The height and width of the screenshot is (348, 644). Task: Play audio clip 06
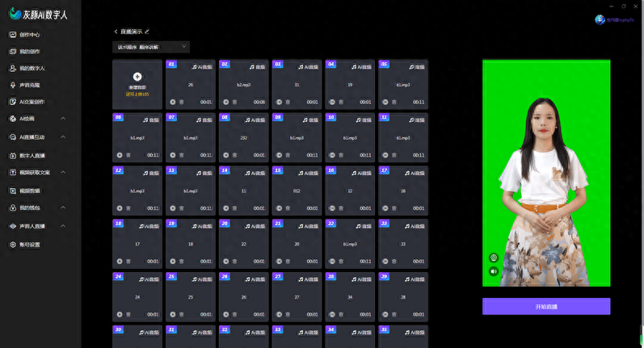(x=120, y=155)
